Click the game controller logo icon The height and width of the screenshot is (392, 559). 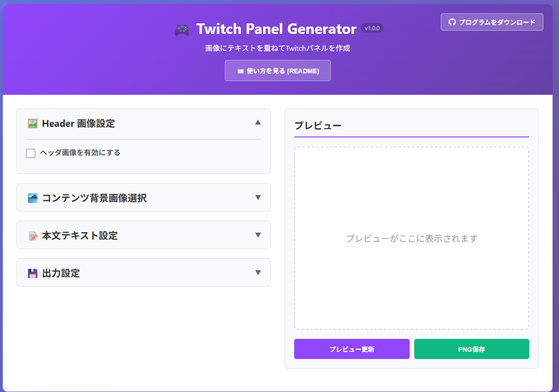[x=182, y=30]
